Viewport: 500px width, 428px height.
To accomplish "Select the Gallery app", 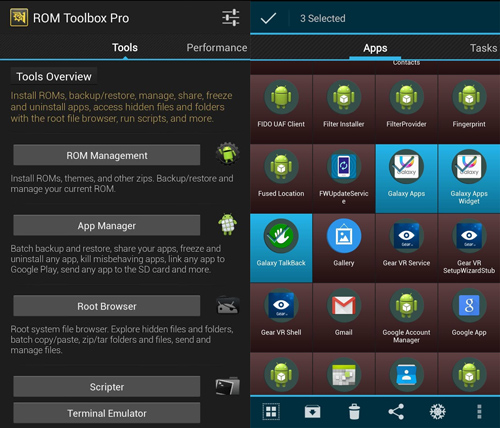I will [344, 248].
